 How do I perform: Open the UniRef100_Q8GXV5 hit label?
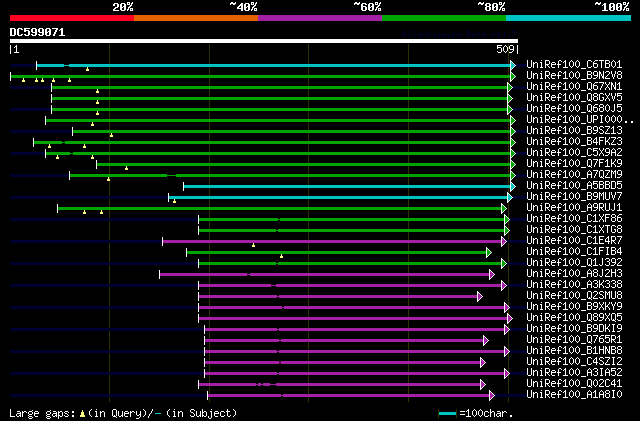(574, 98)
